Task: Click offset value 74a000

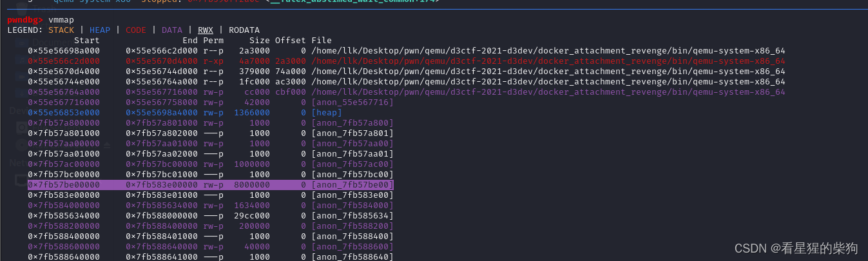Action: coord(291,72)
